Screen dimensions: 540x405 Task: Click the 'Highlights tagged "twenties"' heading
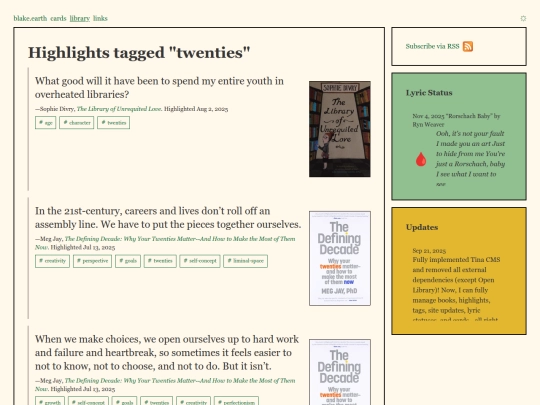(x=139, y=53)
